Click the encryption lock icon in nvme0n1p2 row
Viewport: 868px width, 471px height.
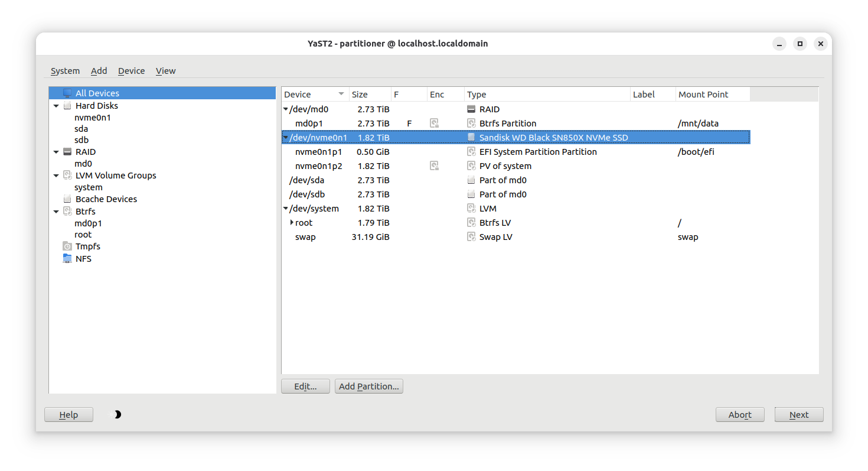coord(434,166)
